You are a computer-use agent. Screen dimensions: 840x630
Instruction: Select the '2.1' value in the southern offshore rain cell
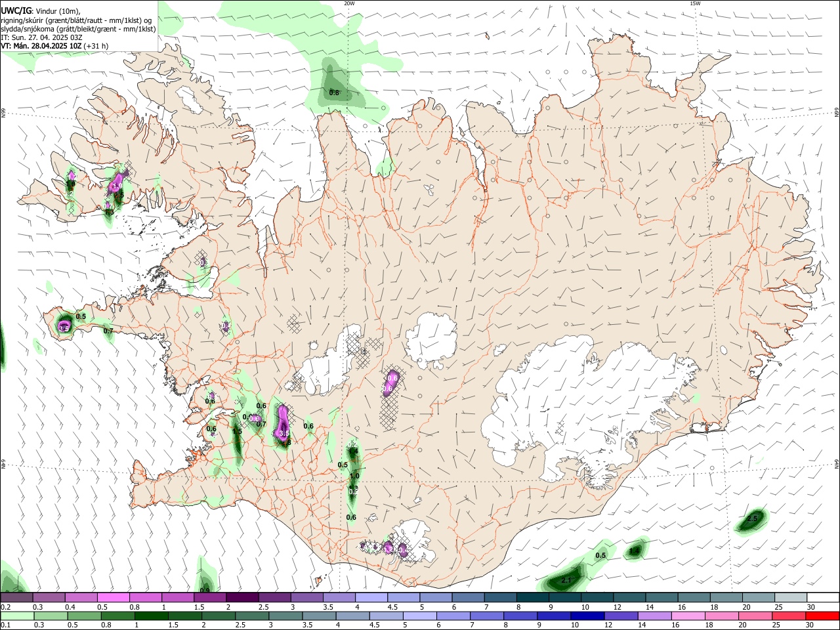coord(567,580)
